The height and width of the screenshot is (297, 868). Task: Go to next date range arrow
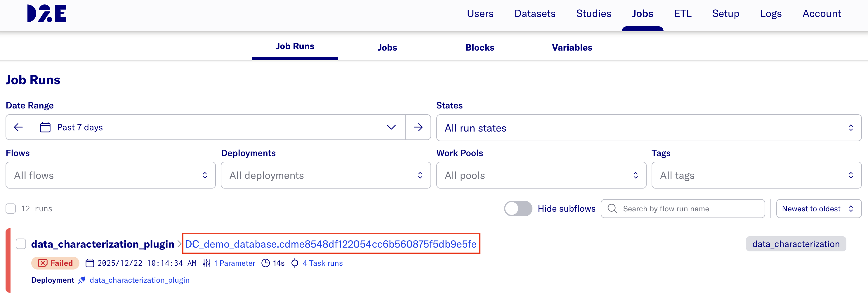[418, 127]
